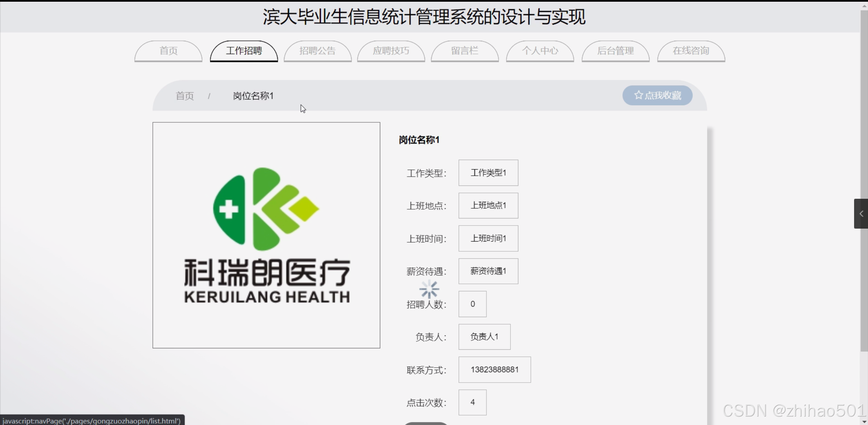Click the 薪资待遇: label

click(426, 271)
